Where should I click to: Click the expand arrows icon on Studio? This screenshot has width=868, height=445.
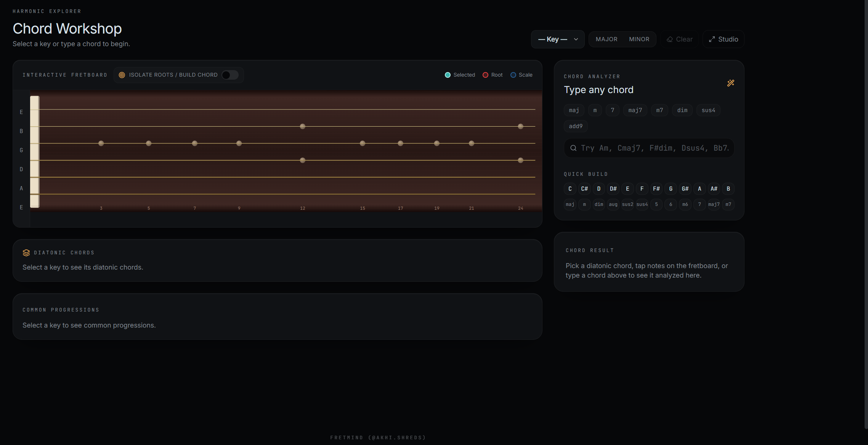point(712,39)
